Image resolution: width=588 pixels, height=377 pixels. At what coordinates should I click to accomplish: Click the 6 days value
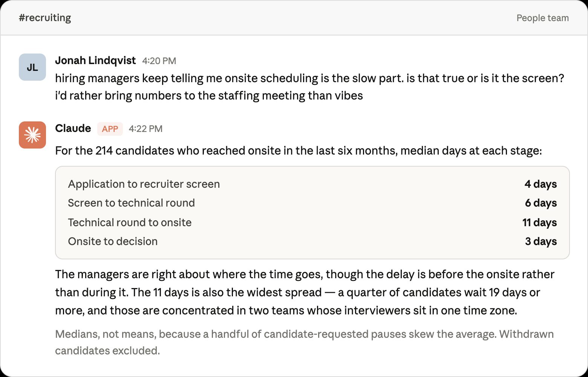pos(541,203)
